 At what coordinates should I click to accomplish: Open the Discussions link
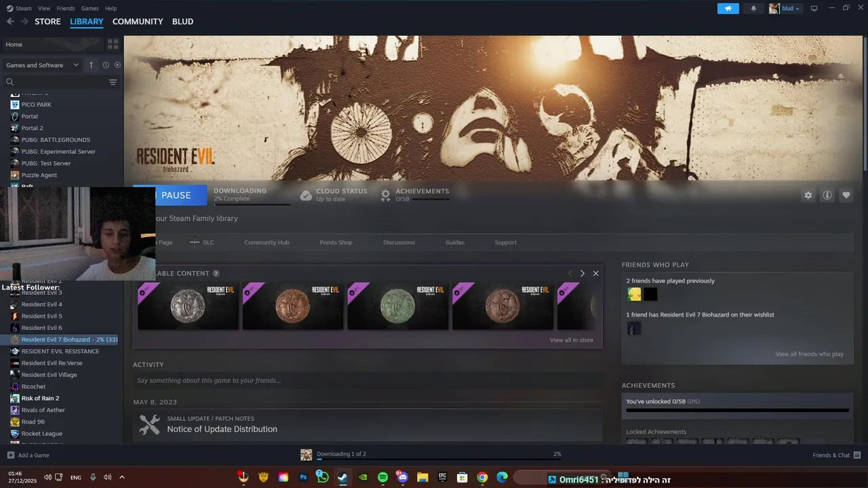(x=399, y=242)
